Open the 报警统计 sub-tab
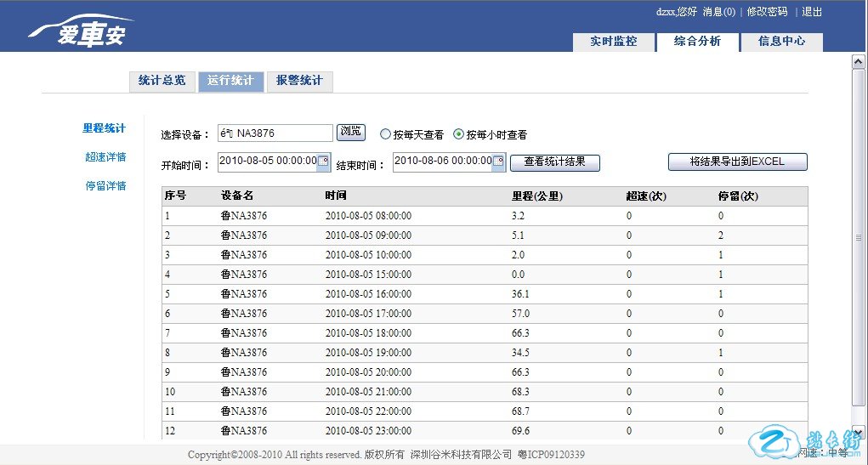Image resolution: width=868 pixels, height=465 pixels. 299,81
